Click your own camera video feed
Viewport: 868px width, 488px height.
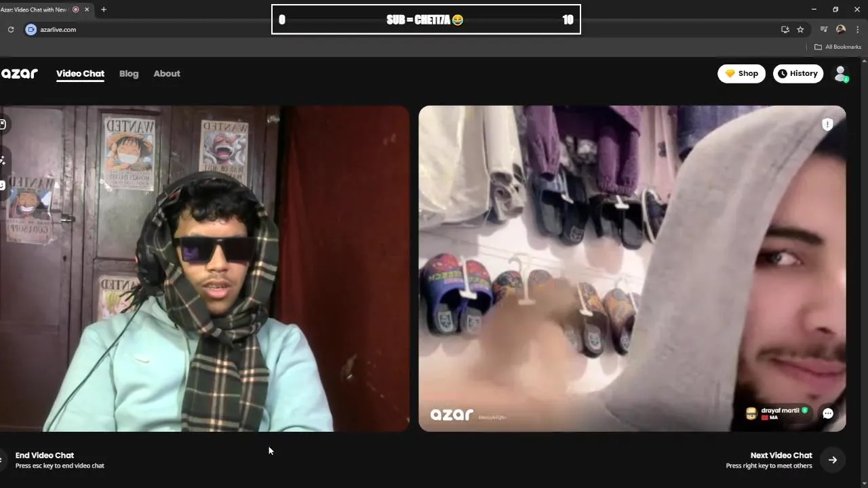pos(205,268)
